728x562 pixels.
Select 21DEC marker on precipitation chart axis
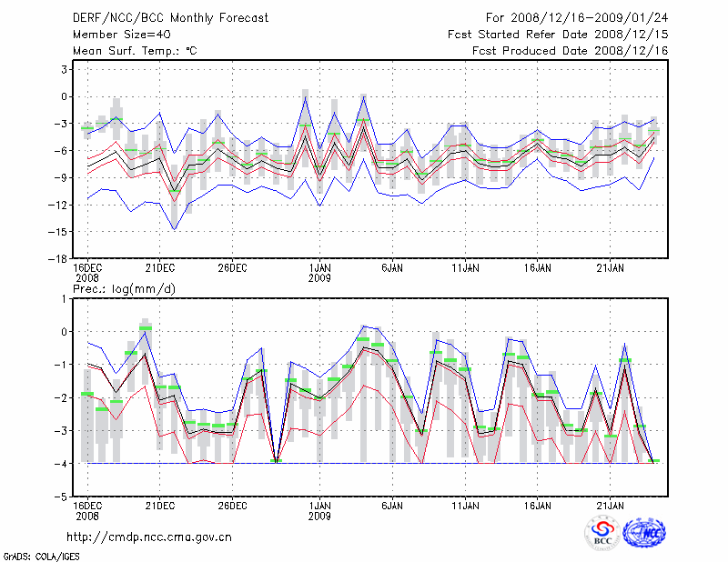[160, 505]
